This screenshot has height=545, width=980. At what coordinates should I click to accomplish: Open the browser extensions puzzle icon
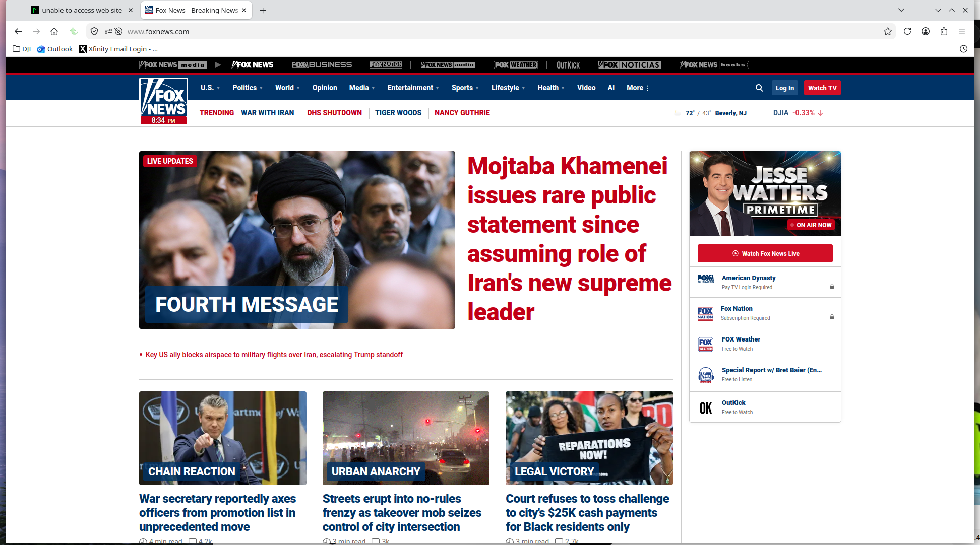944,31
